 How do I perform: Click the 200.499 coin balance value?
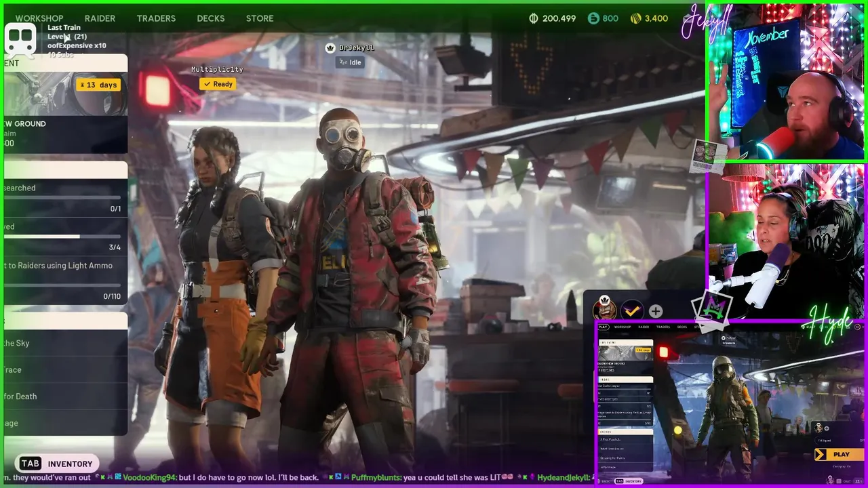559,18
